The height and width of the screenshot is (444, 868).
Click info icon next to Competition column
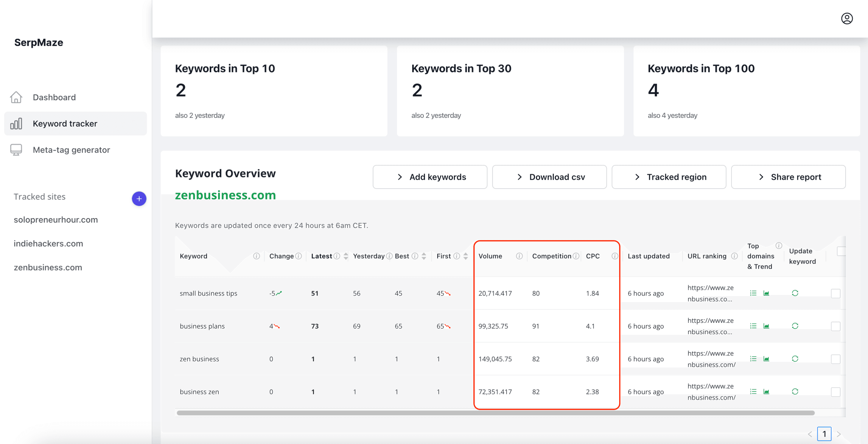point(575,256)
